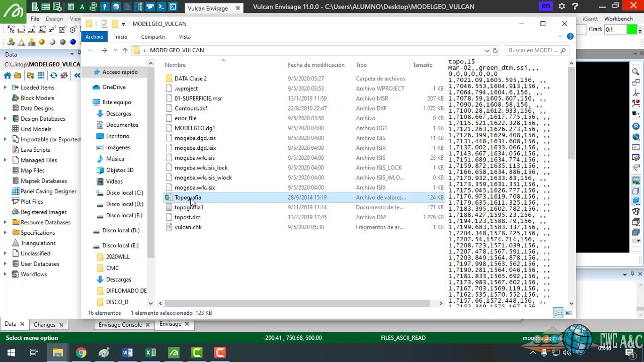
Task: Open Explorer help blue question icon
Action: coord(570,37)
